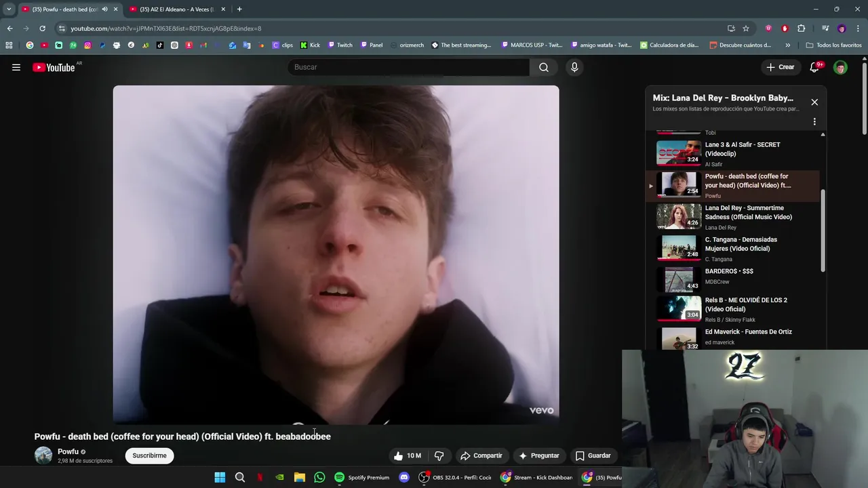
Task: Open Windows taskbar search
Action: [240, 477]
